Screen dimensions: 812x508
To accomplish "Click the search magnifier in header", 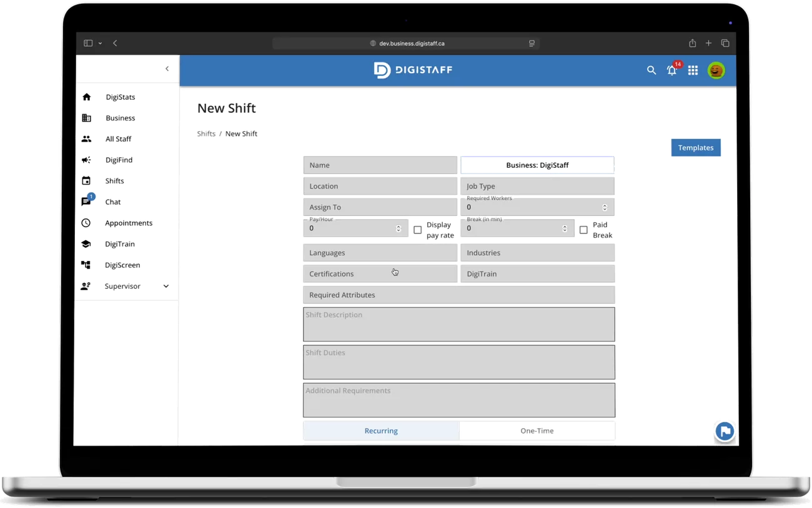I will tap(651, 71).
